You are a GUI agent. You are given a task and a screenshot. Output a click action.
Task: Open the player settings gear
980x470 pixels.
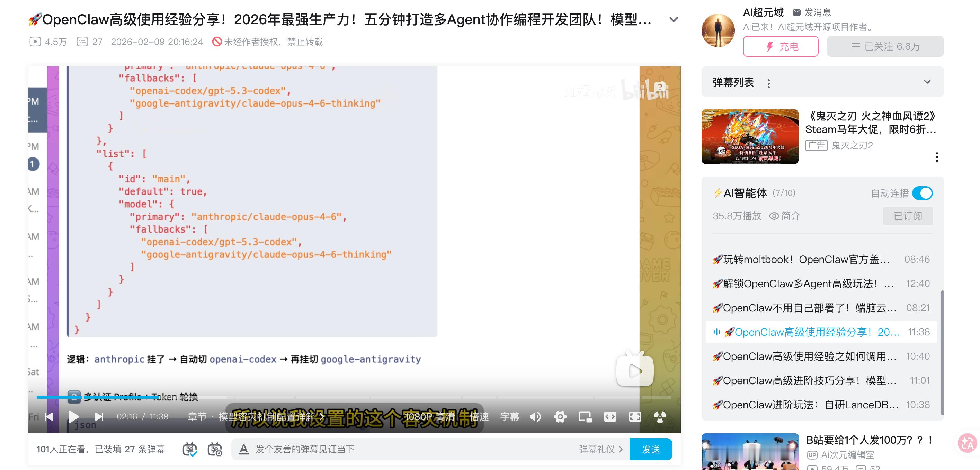click(560, 417)
